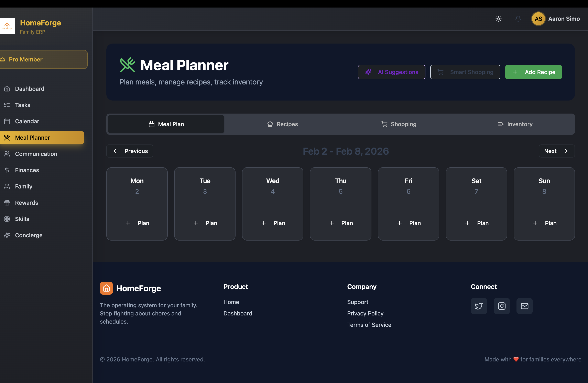Screen dimensions: 588x383
Task: Select Meal Planner in the sidebar
Action: coord(32,137)
